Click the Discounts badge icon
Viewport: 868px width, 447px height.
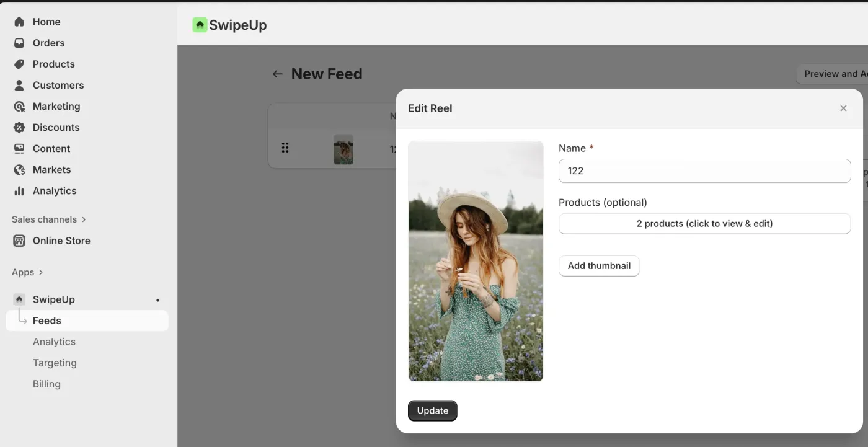(x=19, y=127)
